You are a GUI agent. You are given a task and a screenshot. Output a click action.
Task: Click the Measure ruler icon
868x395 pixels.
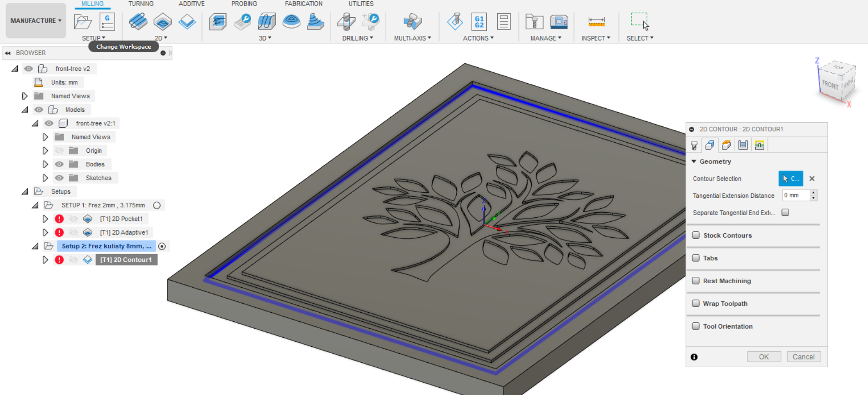coord(596,21)
